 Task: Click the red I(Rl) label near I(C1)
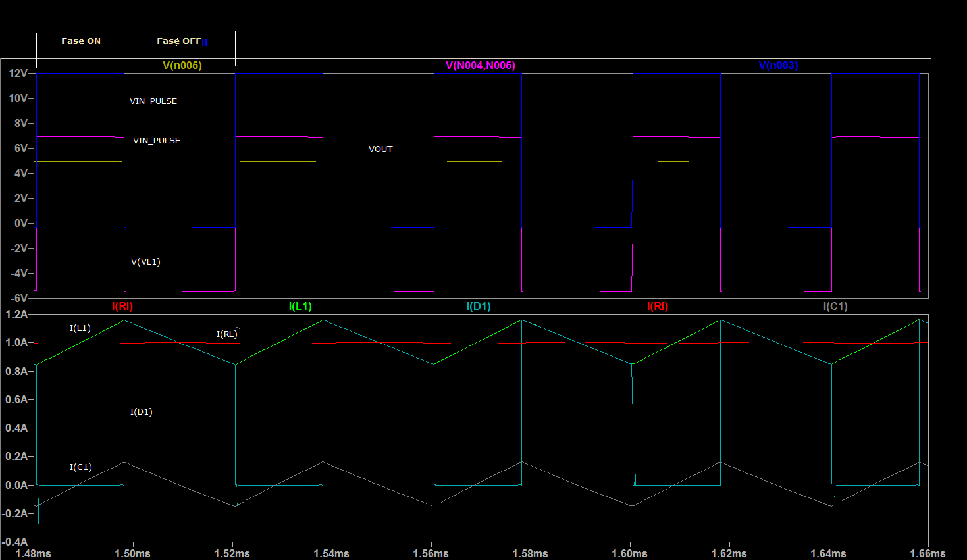tap(658, 306)
